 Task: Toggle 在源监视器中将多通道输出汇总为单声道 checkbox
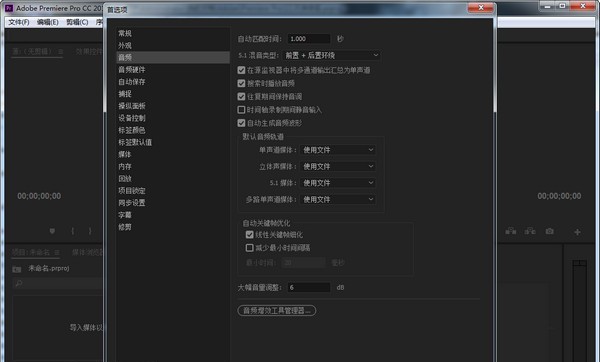pyautogui.click(x=241, y=70)
